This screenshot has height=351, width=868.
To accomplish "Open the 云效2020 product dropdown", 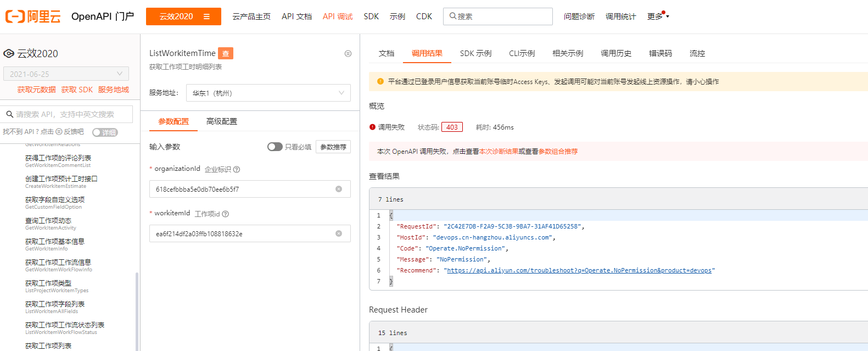I will click(183, 16).
